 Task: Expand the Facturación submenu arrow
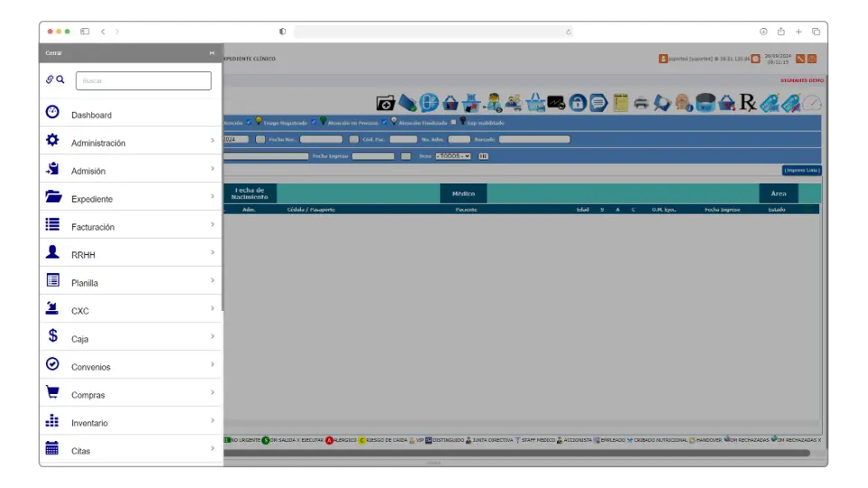tap(212, 225)
